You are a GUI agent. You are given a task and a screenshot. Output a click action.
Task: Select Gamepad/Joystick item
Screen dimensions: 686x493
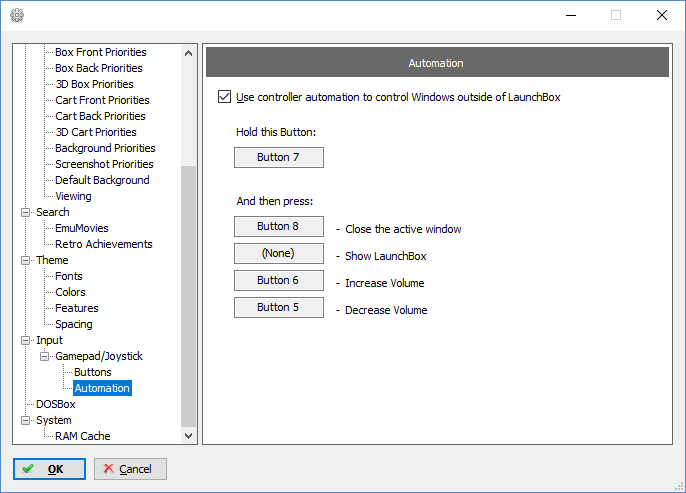point(98,357)
